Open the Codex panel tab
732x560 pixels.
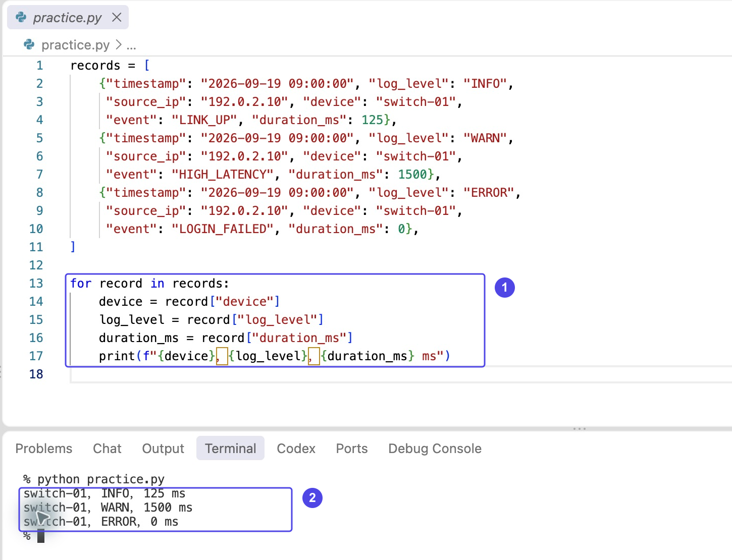pyautogui.click(x=296, y=449)
